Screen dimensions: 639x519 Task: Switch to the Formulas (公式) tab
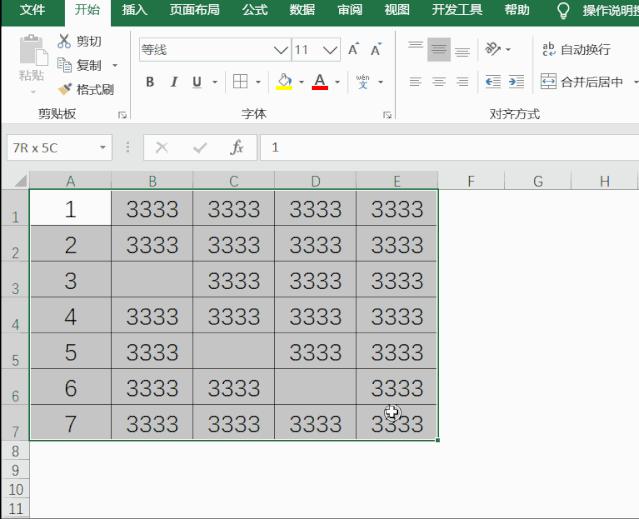[255, 10]
